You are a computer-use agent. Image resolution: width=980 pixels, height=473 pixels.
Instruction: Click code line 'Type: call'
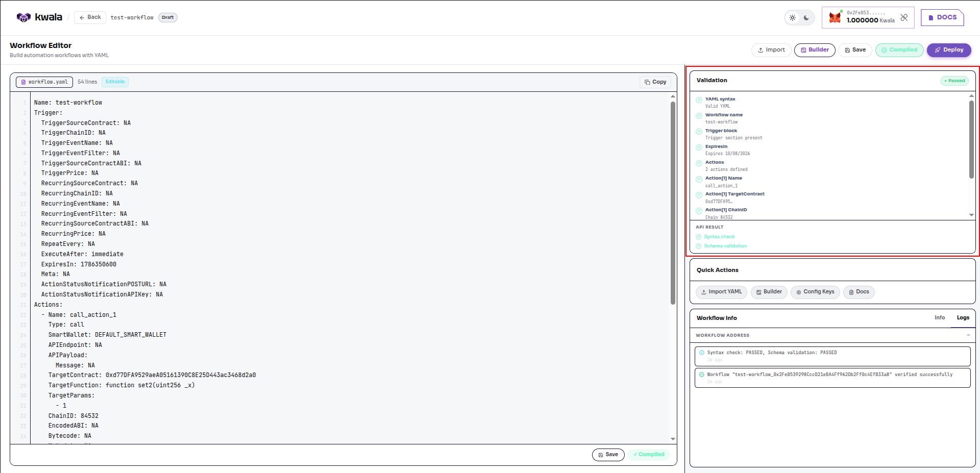pos(66,325)
